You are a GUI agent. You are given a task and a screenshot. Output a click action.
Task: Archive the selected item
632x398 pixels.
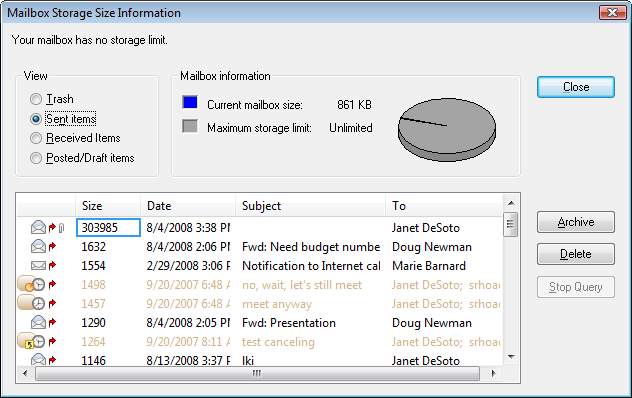(x=576, y=222)
